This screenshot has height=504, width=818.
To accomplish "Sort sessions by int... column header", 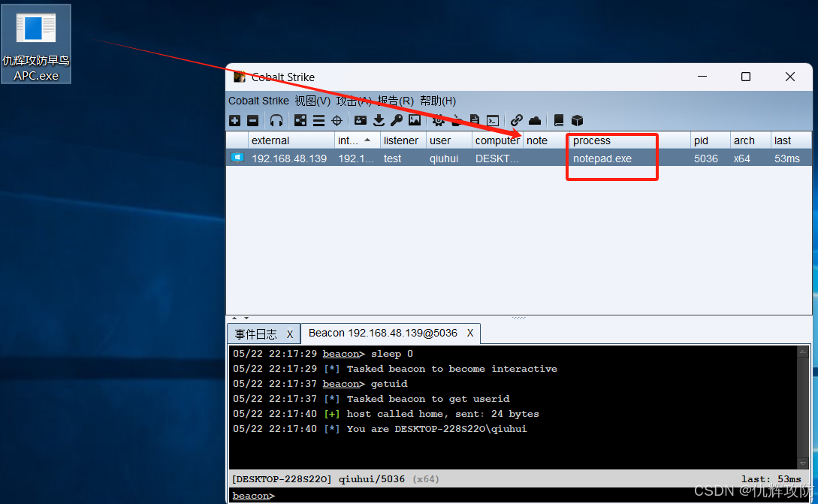I will pos(358,140).
